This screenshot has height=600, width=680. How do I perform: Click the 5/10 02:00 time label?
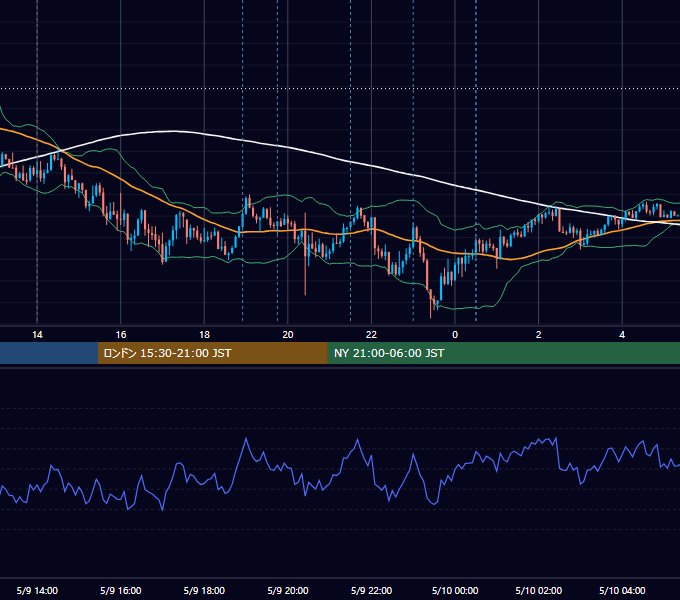(x=539, y=590)
